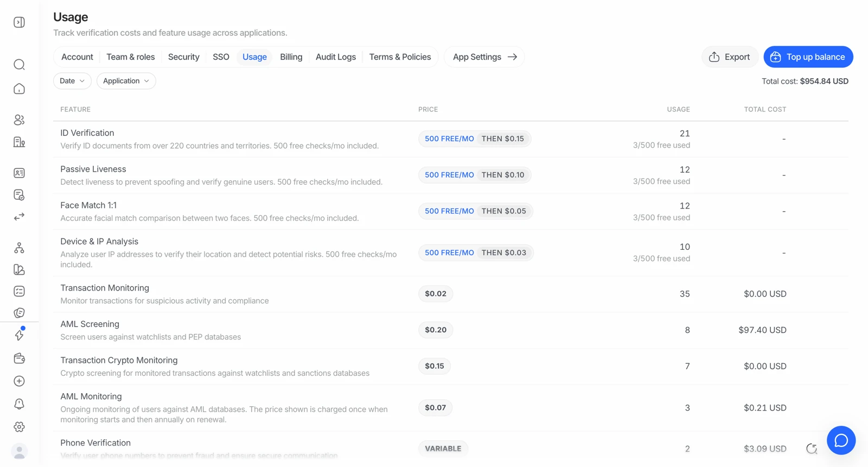The width and height of the screenshot is (868, 467).
Task: Click the Phone Verification feature name
Action: (95, 443)
